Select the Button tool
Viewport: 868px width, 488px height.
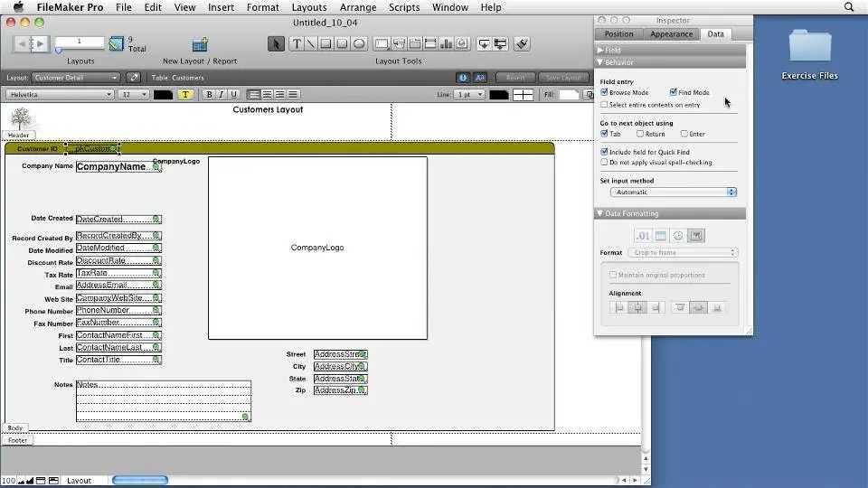tap(399, 43)
